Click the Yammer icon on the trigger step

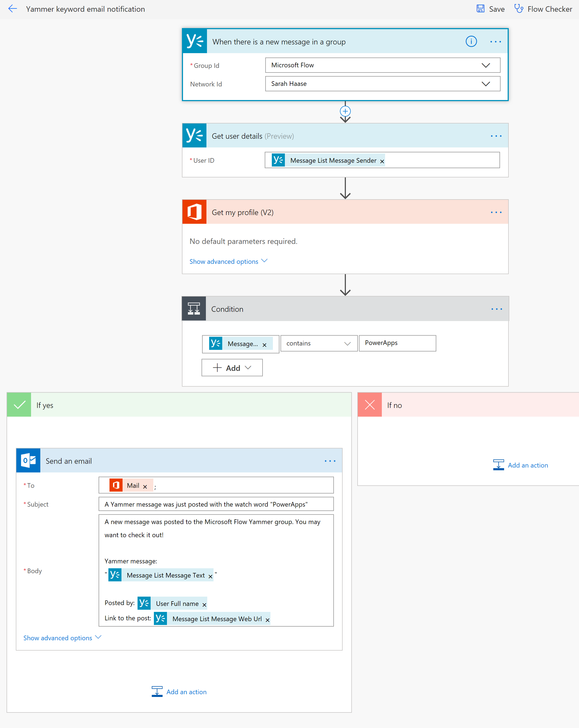(194, 41)
